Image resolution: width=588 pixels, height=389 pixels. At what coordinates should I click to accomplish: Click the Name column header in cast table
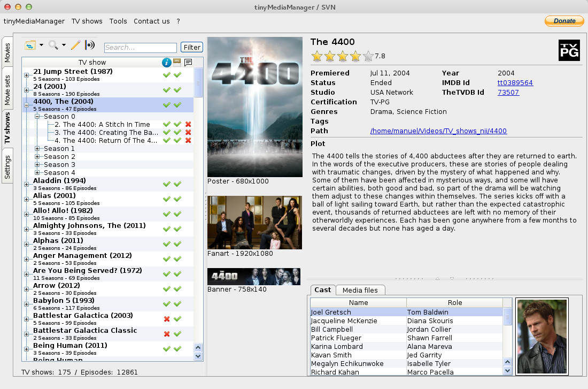click(359, 303)
